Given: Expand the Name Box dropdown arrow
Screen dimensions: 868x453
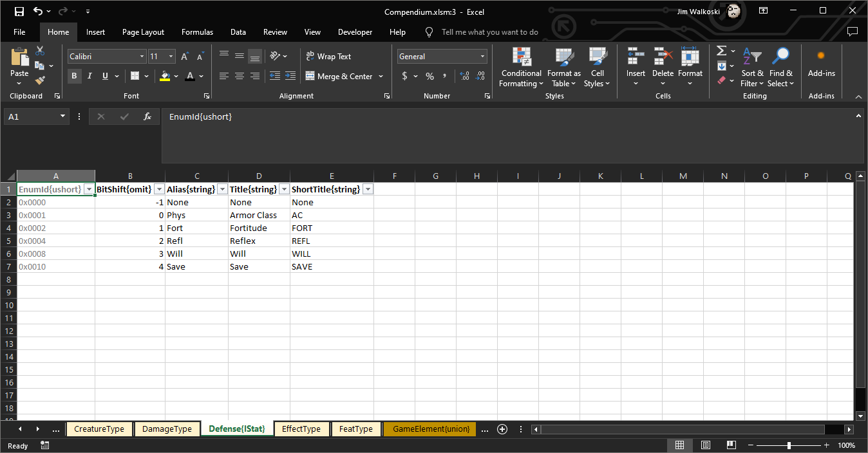Looking at the screenshot, I should [62, 116].
